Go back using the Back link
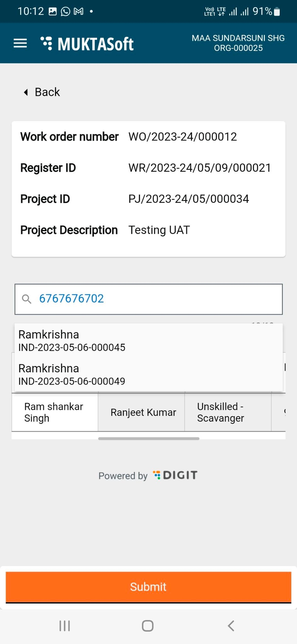 (x=47, y=92)
